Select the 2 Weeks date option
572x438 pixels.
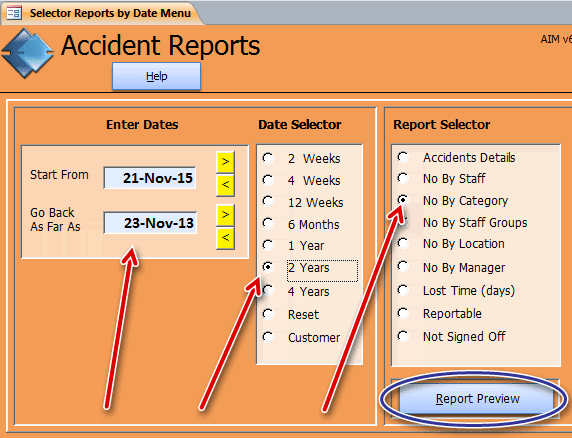pyautogui.click(x=268, y=158)
